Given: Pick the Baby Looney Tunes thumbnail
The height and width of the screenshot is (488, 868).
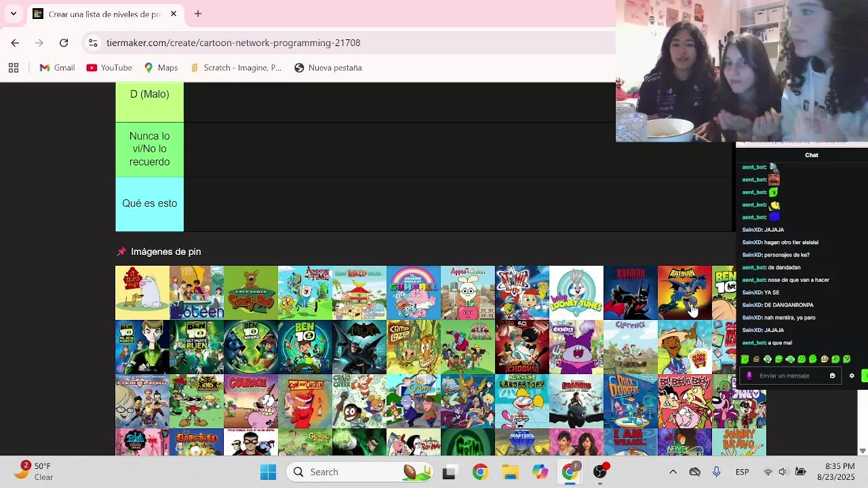Looking at the screenshot, I should [x=576, y=293].
